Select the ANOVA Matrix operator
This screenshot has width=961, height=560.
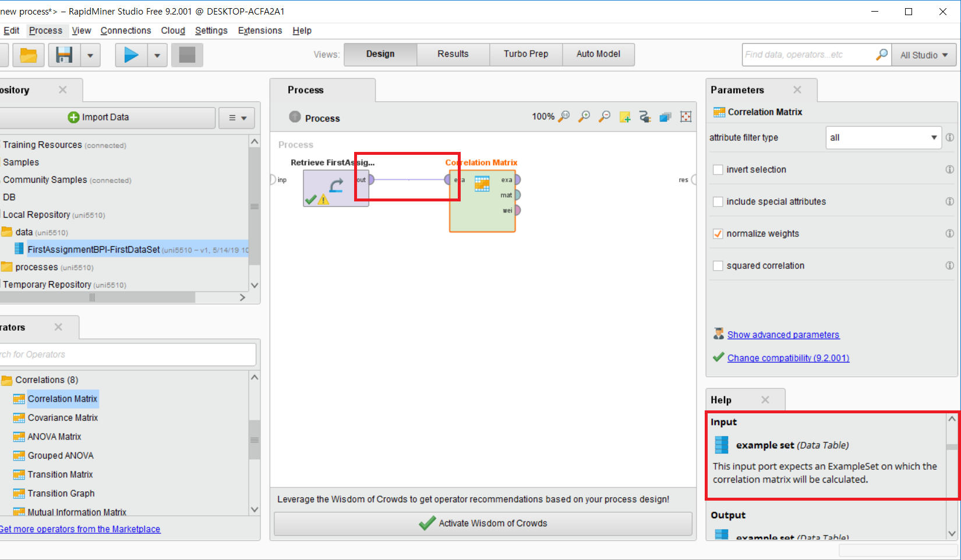(54, 437)
